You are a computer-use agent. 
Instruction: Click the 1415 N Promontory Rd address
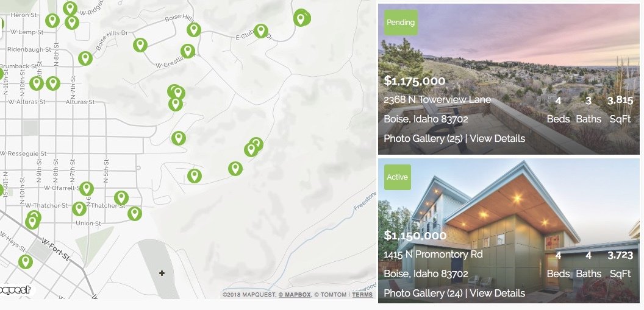click(434, 254)
